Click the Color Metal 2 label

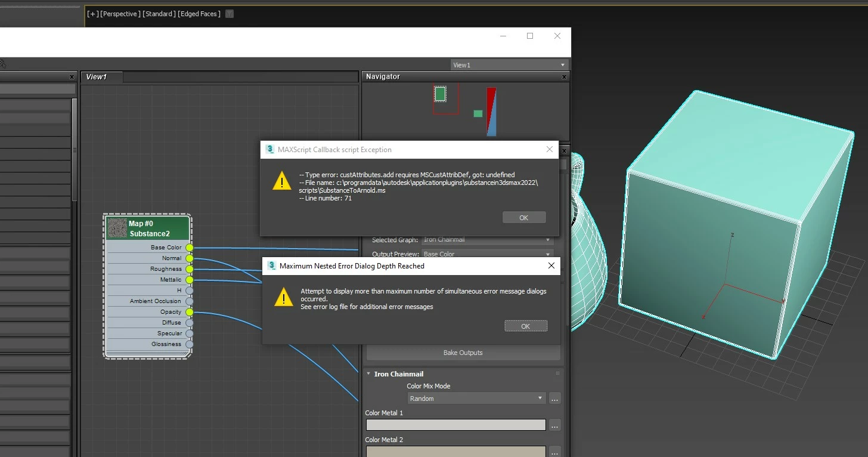pyautogui.click(x=384, y=440)
